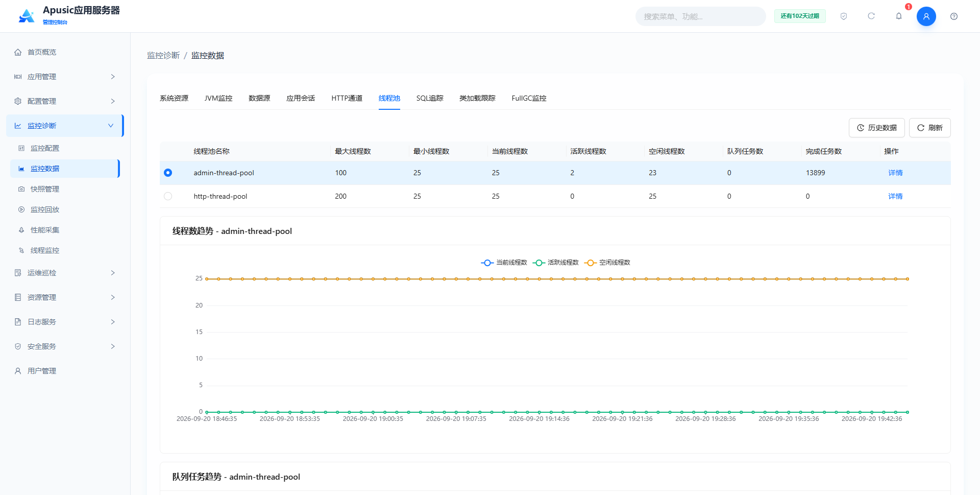Switch to the SQL追踪 tab
Image resolution: width=980 pixels, height=495 pixels.
point(430,98)
